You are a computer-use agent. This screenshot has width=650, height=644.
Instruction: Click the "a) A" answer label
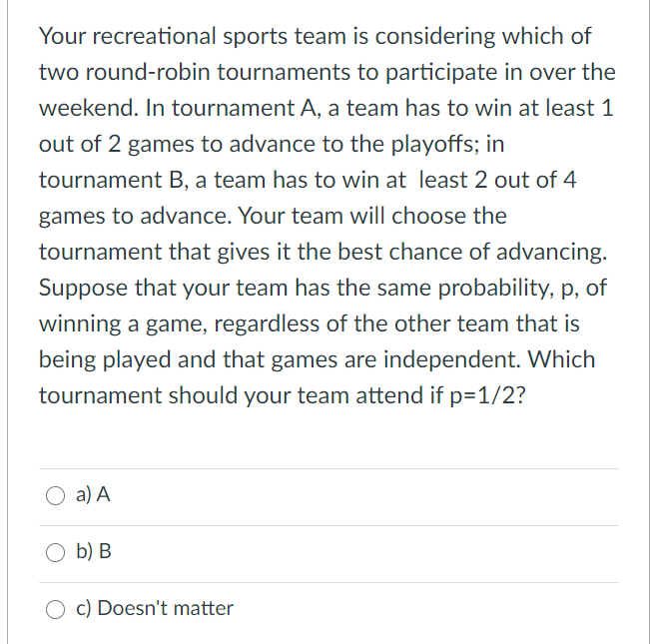coord(93,494)
